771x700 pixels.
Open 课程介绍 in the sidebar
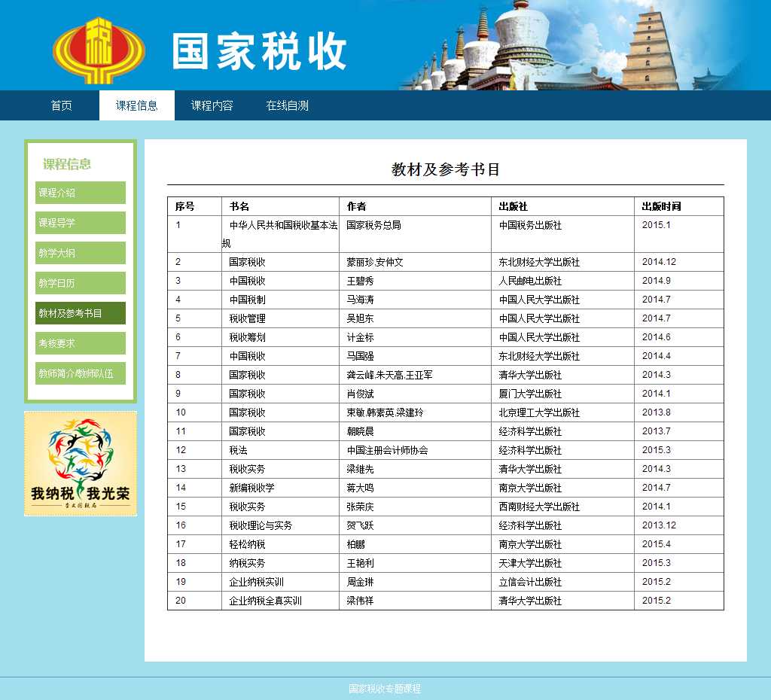click(81, 193)
